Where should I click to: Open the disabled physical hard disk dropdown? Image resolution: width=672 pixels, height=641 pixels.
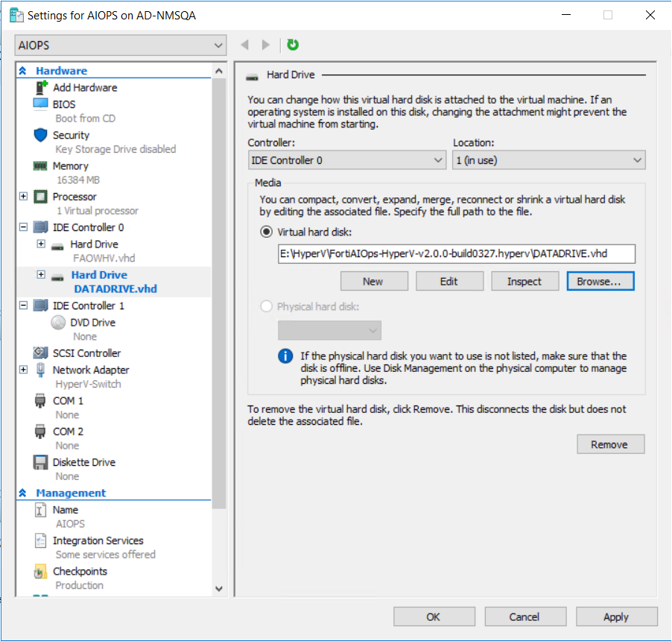tap(329, 331)
